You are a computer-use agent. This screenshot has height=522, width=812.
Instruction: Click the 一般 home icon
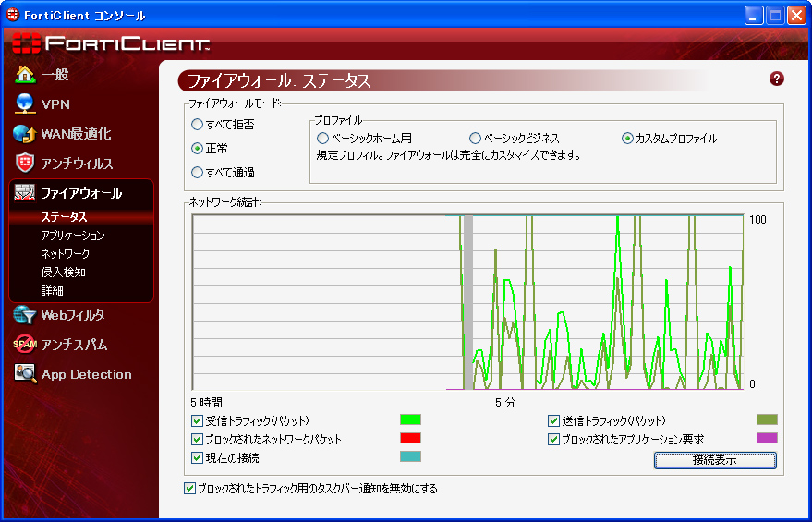(x=25, y=75)
